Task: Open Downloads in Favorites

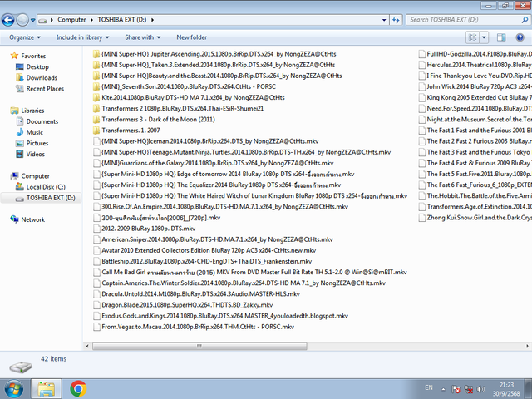Action: tap(42, 77)
